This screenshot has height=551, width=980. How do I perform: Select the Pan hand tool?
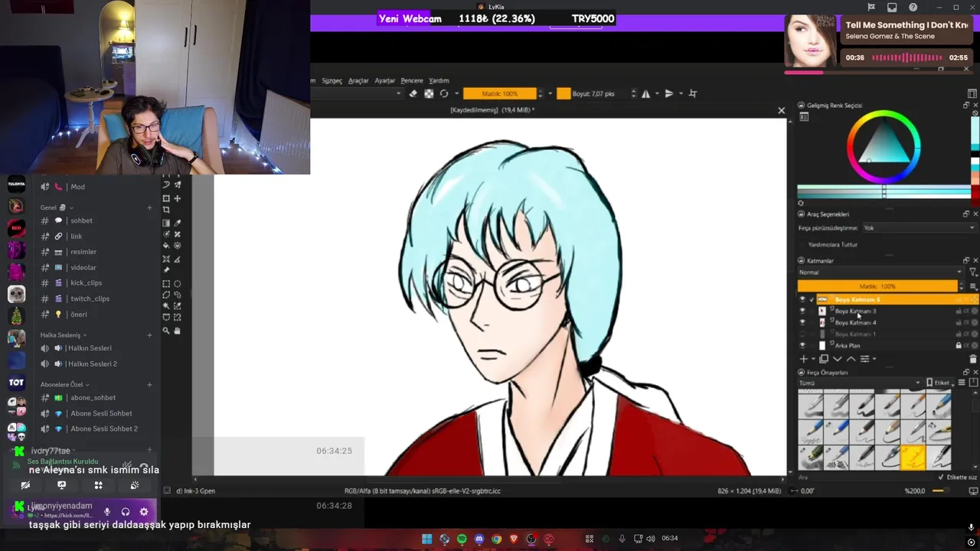click(178, 331)
